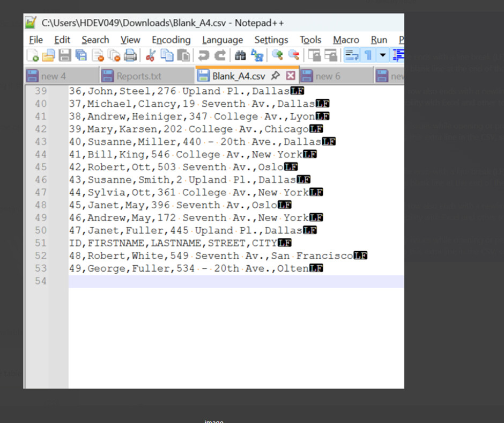The width and height of the screenshot is (504, 423).
Task: Click the Cut scissors icon
Action: tap(151, 55)
